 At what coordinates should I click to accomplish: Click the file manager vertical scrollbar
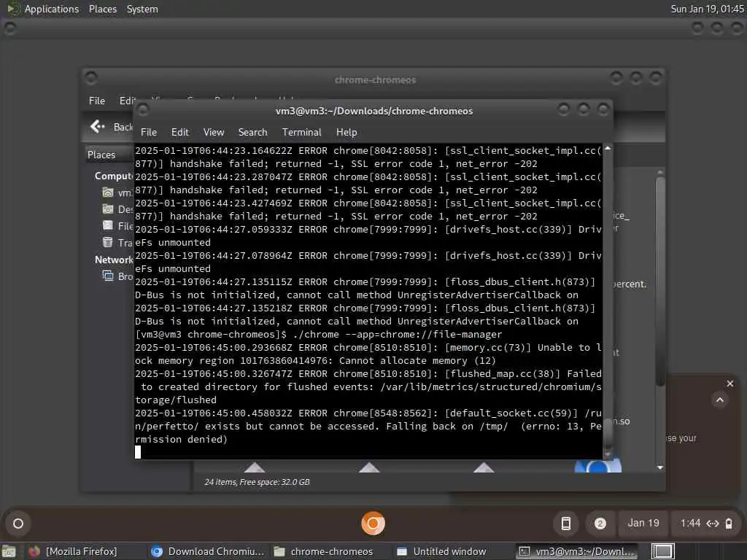[659, 281]
